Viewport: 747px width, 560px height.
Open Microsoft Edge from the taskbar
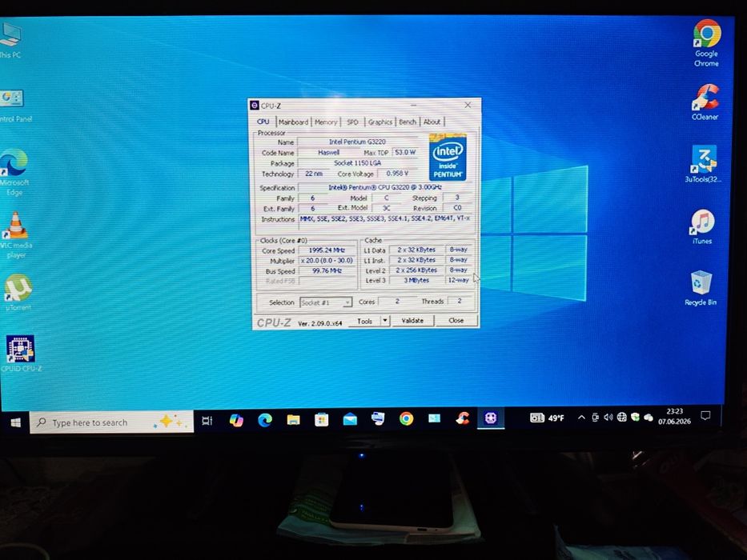pos(265,419)
